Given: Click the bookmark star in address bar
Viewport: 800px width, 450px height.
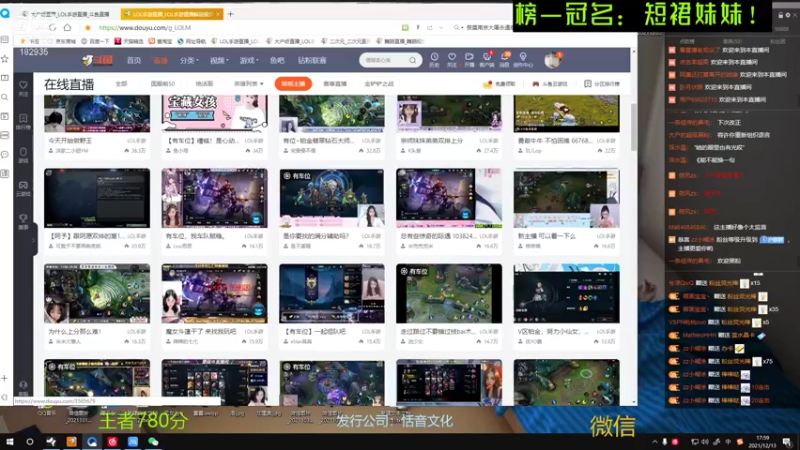Looking at the screenshot, I should point(88,28).
